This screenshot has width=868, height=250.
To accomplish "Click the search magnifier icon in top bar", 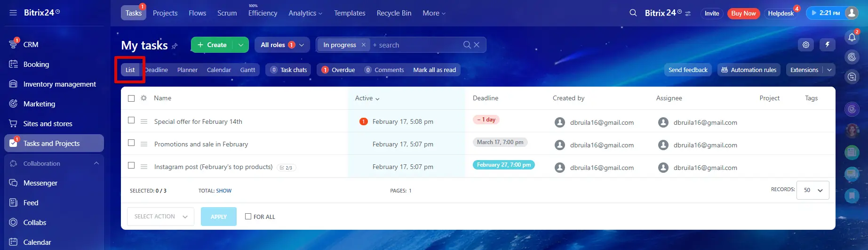I will point(633,13).
